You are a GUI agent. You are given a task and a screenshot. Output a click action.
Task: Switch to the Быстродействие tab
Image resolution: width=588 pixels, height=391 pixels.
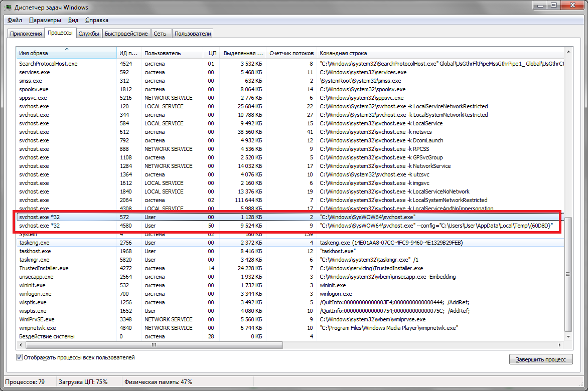[126, 34]
